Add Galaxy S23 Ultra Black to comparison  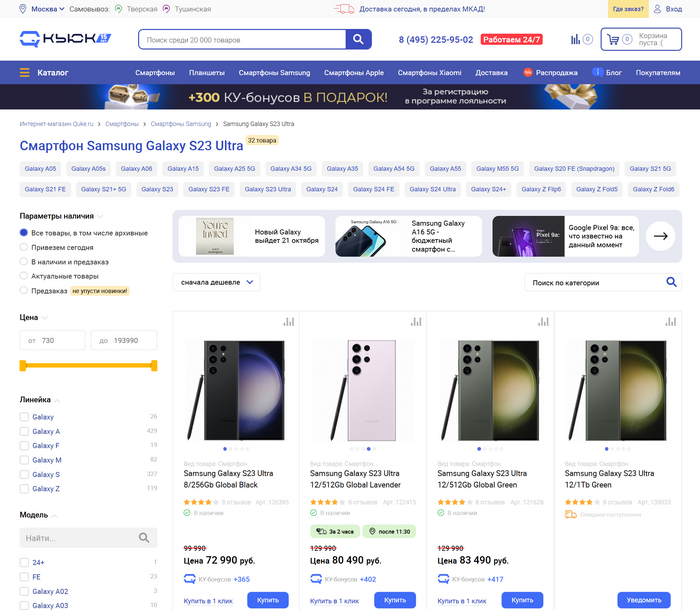(289, 322)
